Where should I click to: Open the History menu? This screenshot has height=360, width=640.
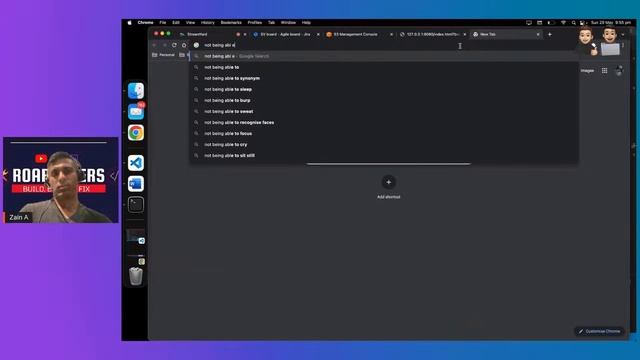click(207, 23)
